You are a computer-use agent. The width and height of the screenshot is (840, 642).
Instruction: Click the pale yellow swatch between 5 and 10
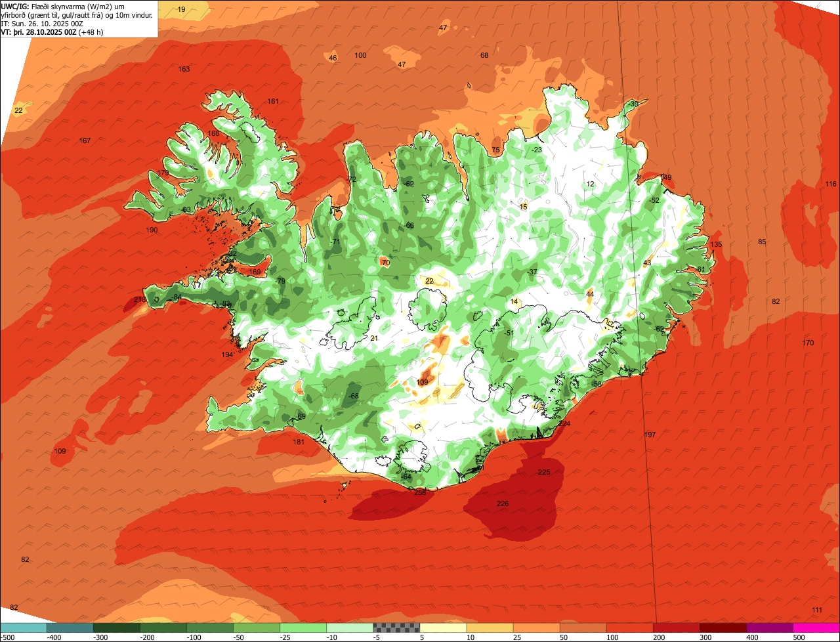coord(443,628)
